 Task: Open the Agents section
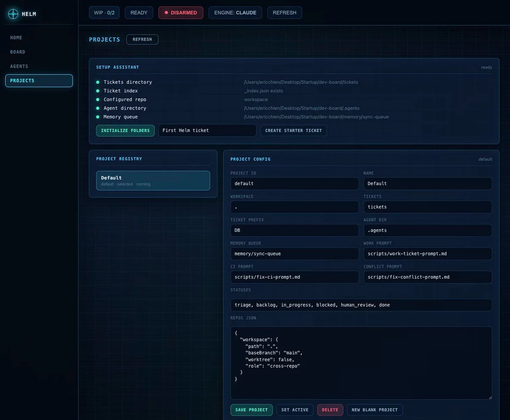coord(39,66)
